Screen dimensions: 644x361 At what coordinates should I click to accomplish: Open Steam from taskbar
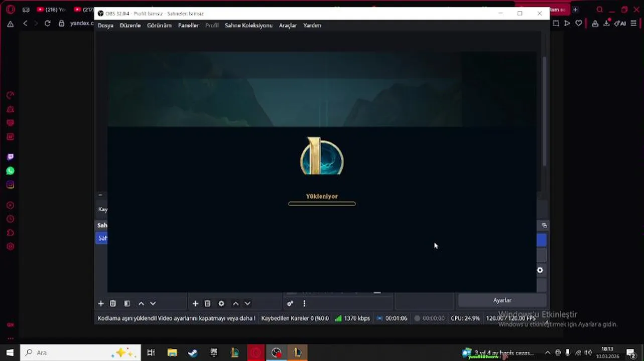pos(193,352)
